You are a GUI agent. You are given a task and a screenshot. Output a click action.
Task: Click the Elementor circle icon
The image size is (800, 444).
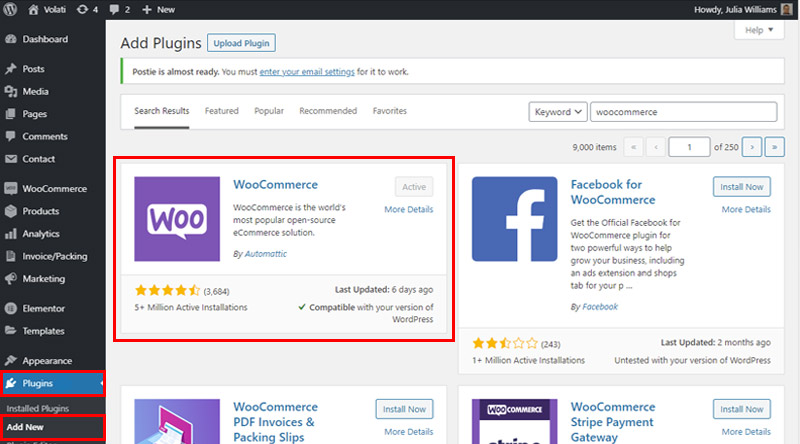(x=11, y=308)
